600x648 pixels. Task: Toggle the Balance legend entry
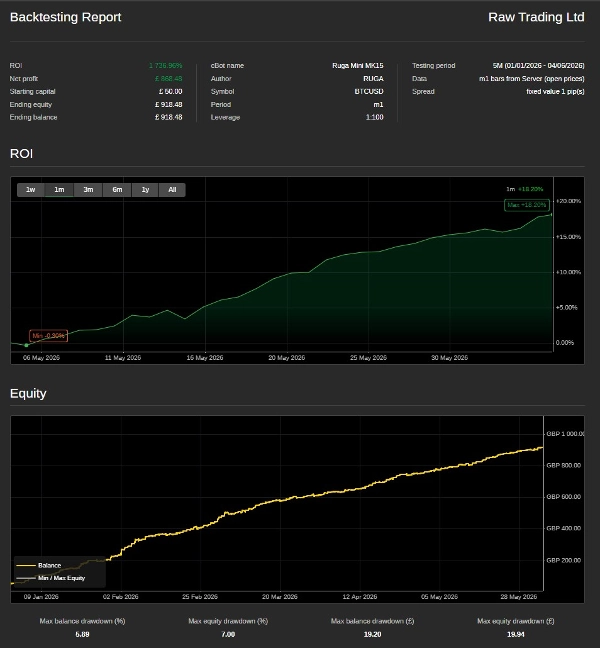tap(38, 565)
